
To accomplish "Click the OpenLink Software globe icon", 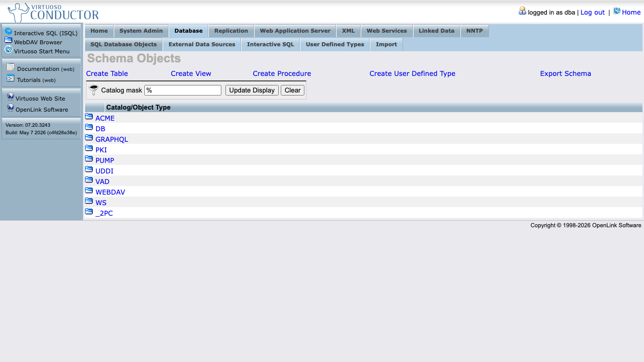I will click(11, 108).
